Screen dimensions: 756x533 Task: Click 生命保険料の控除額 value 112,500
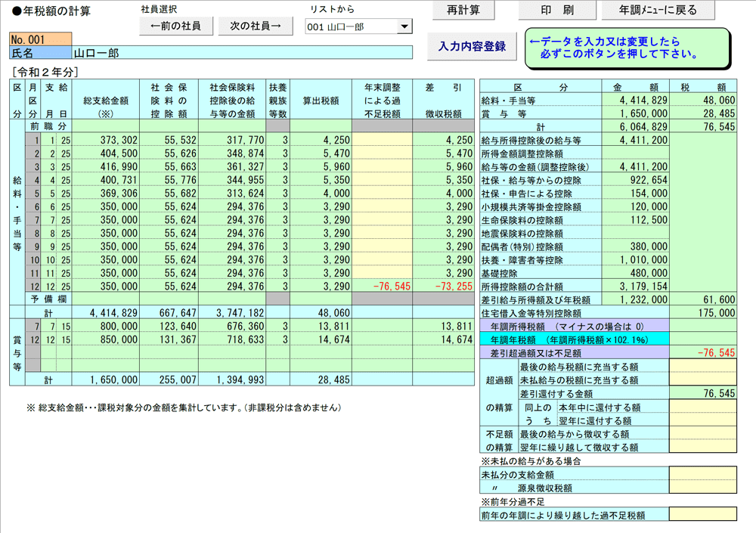pyautogui.click(x=636, y=219)
